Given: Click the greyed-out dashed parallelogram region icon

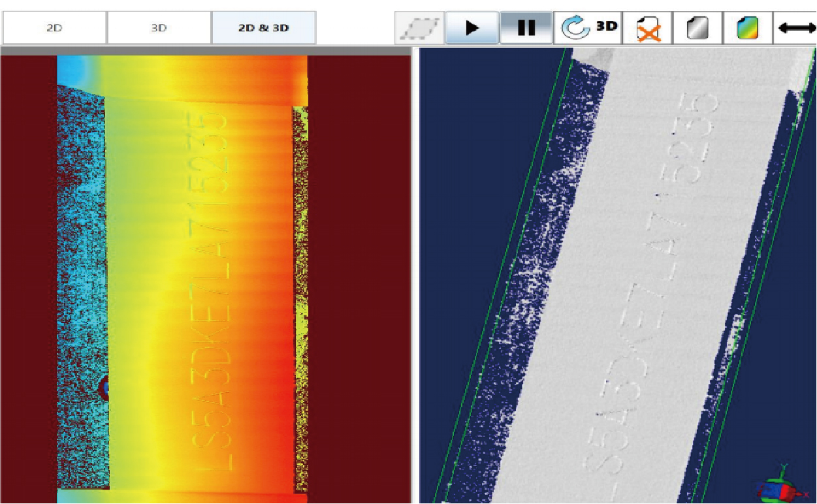Looking at the screenshot, I should pos(419,28).
